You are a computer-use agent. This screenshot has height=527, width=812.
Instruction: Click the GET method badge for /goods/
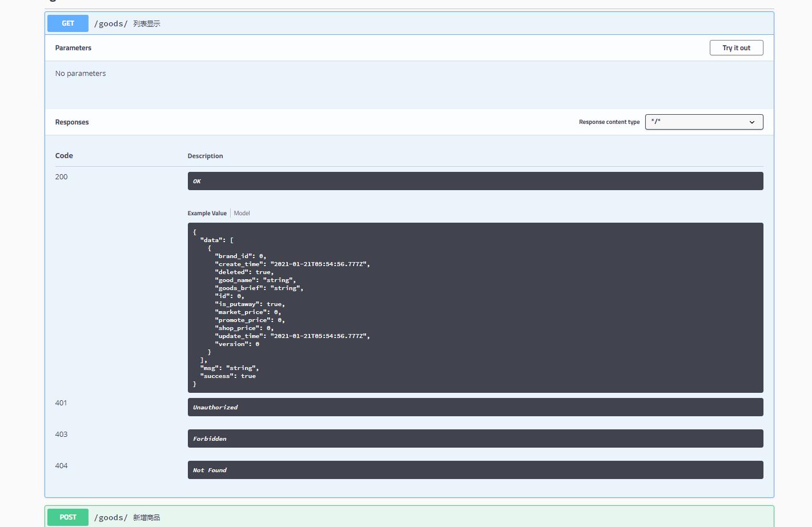coord(68,23)
